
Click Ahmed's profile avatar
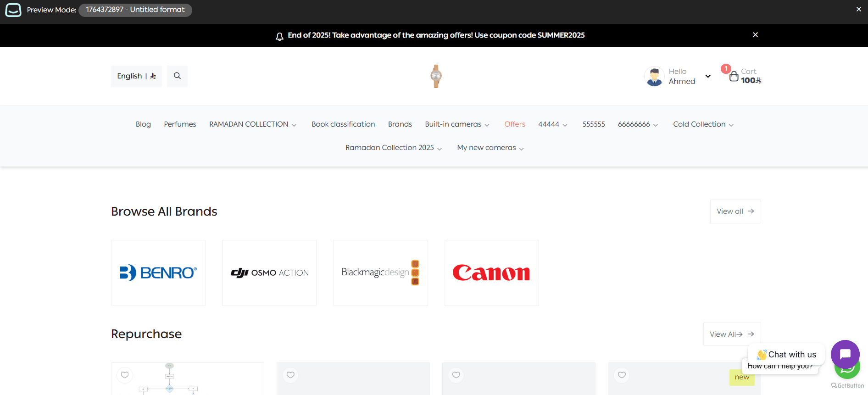(x=654, y=77)
